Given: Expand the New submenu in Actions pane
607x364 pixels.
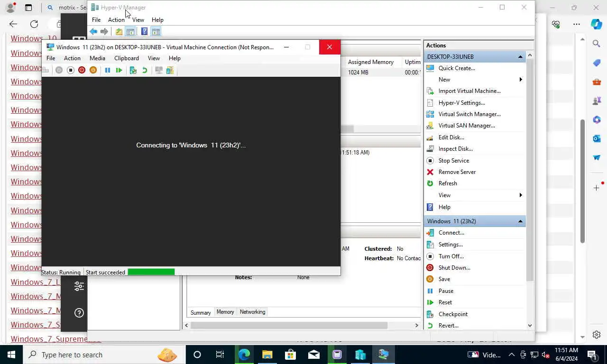Looking at the screenshot, I should click(521, 80).
